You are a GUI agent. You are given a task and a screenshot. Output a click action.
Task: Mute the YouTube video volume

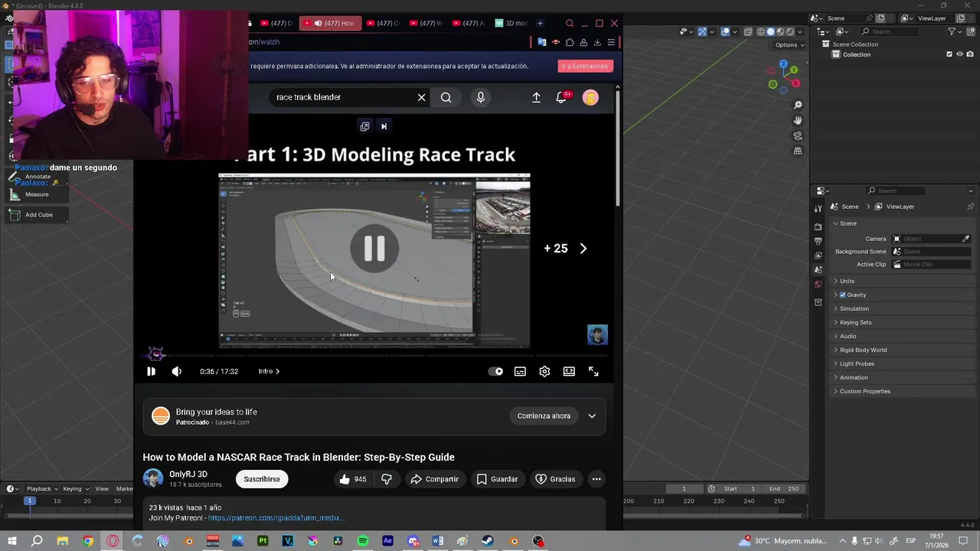tap(176, 371)
